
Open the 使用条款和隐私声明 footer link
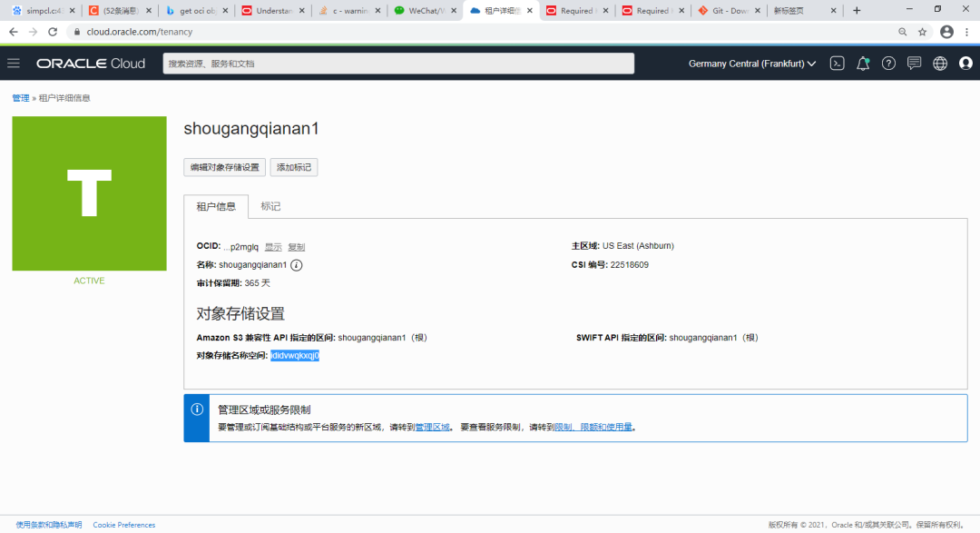49,525
